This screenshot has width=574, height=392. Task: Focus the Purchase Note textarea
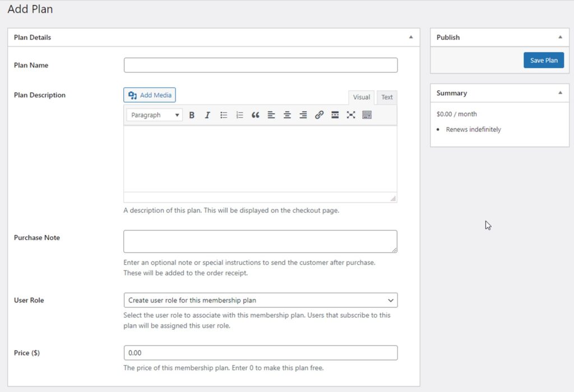click(260, 241)
